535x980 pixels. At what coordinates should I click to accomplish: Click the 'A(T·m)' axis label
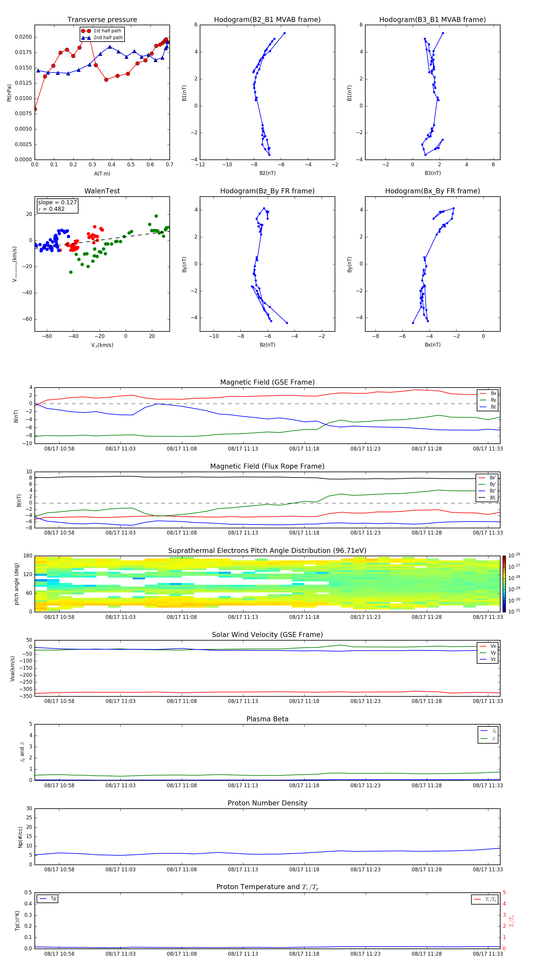point(102,173)
